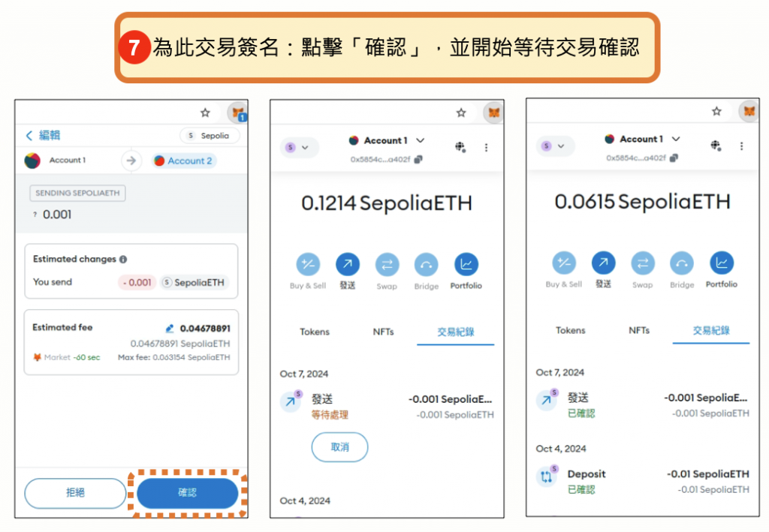Copy the address in the 0.1214 SepoliaETH wallet

click(x=418, y=160)
